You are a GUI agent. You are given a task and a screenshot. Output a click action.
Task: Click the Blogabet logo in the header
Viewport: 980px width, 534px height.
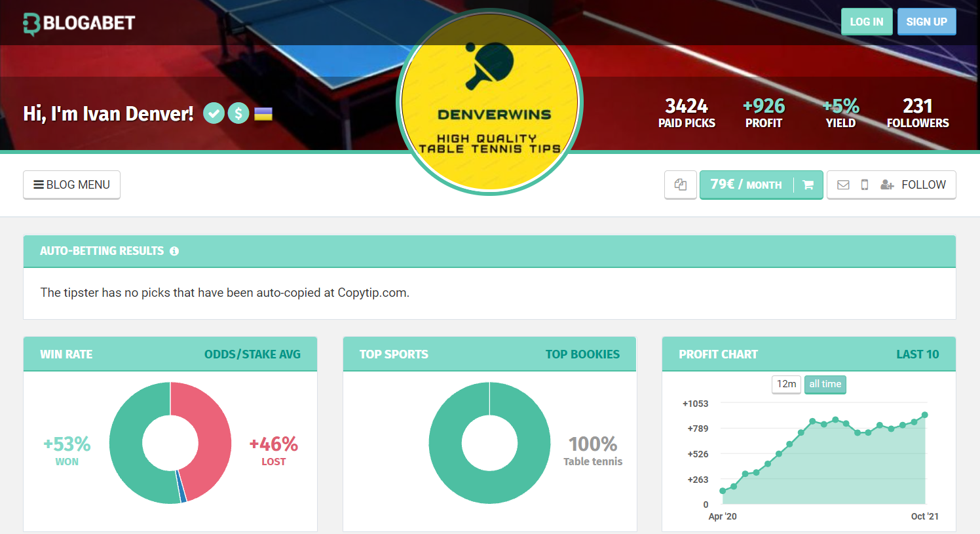[x=79, y=24]
